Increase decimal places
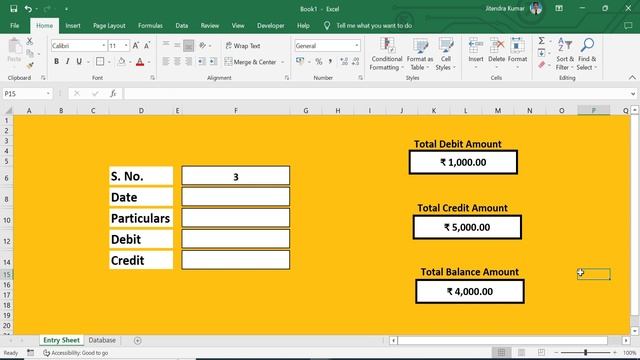This screenshot has width=640, height=360. 344,62
